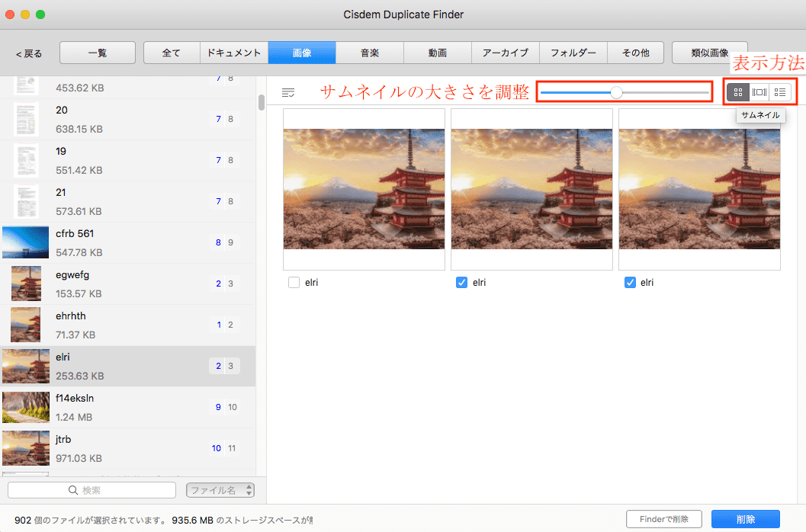
Task: Select the f14eksln image entry icon
Action: [x=25, y=407]
